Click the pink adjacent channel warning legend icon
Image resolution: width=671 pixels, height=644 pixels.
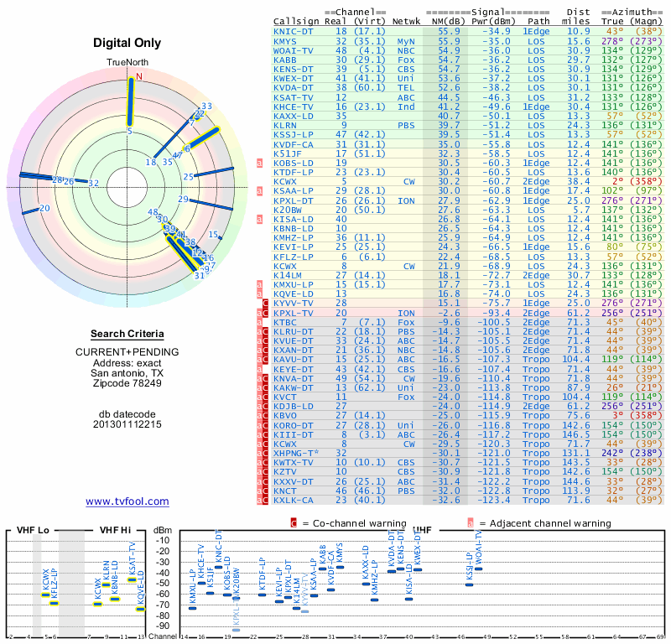point(471,523)
